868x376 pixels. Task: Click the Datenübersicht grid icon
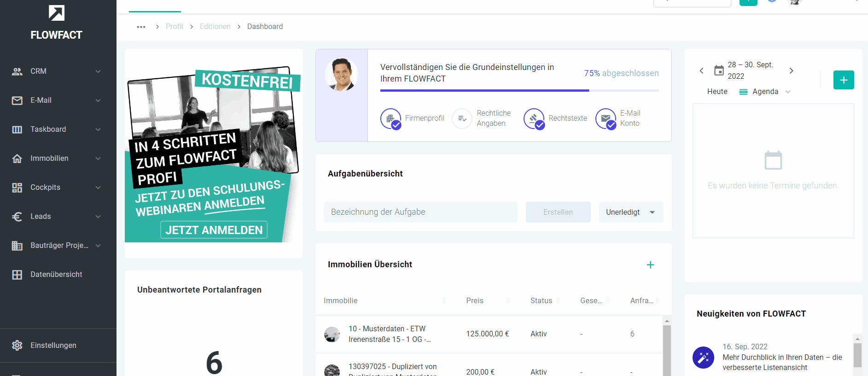click(x=17, y=275)
